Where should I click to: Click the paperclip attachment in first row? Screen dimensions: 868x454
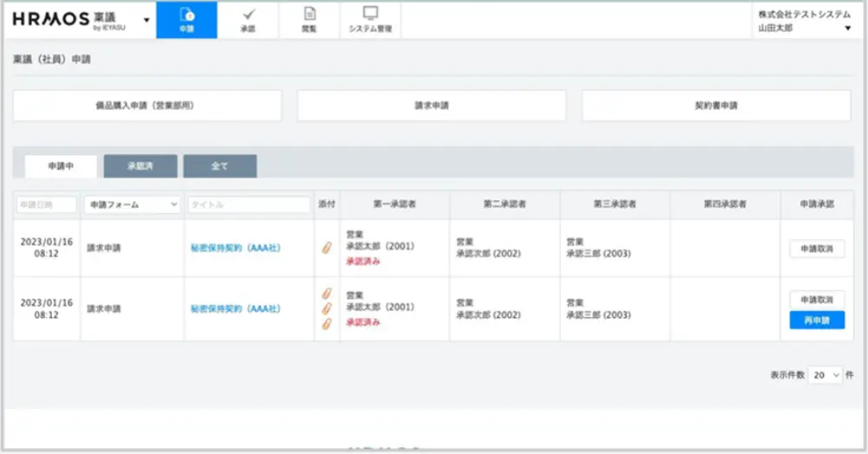pos(327,248)
